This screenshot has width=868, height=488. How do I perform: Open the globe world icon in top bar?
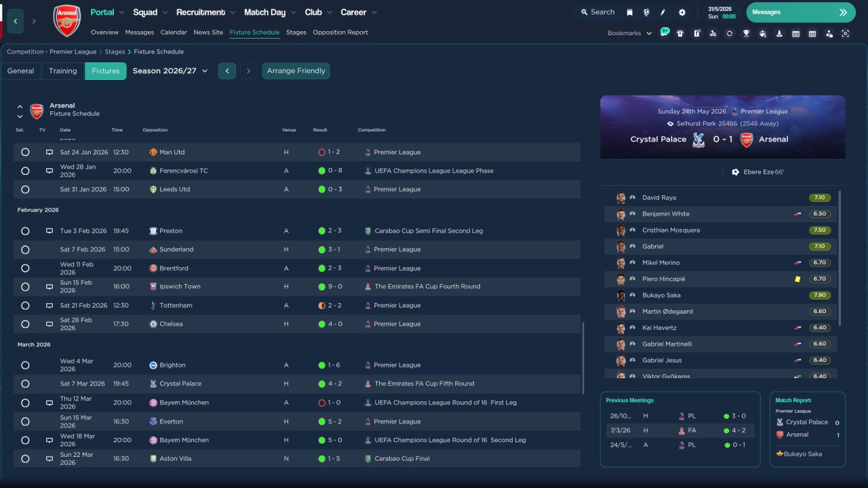click(x=646, y=12)
